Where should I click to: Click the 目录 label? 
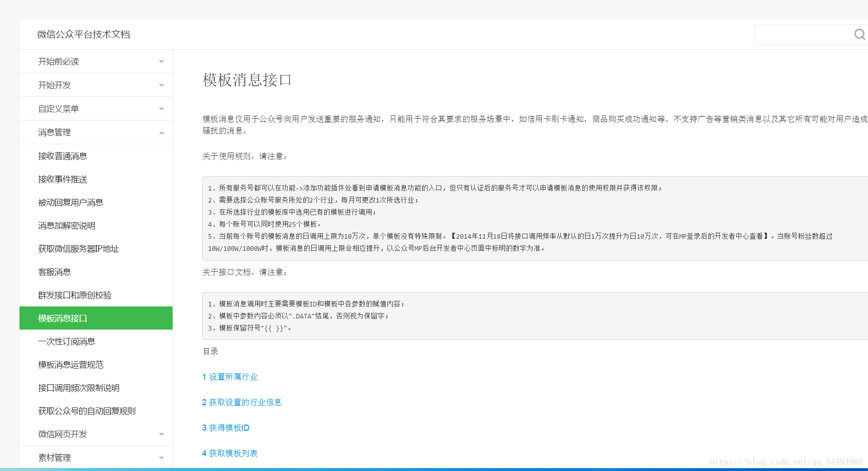(211, 351)
